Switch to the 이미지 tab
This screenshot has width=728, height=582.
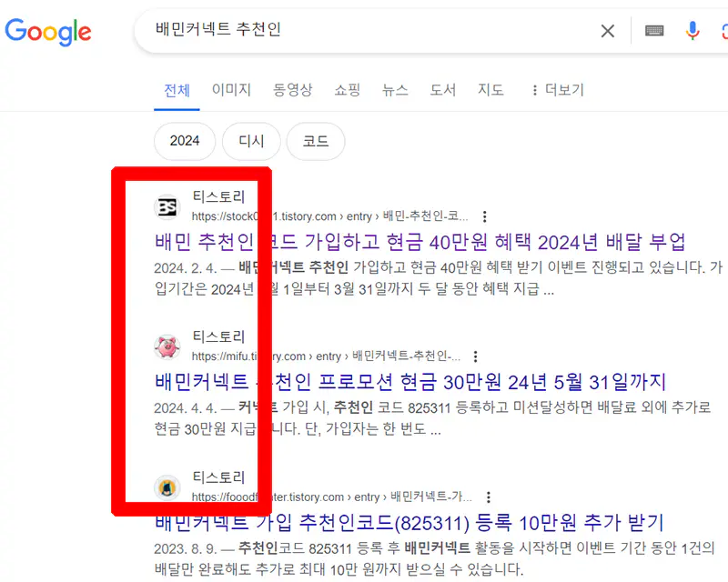pos(231,89)
